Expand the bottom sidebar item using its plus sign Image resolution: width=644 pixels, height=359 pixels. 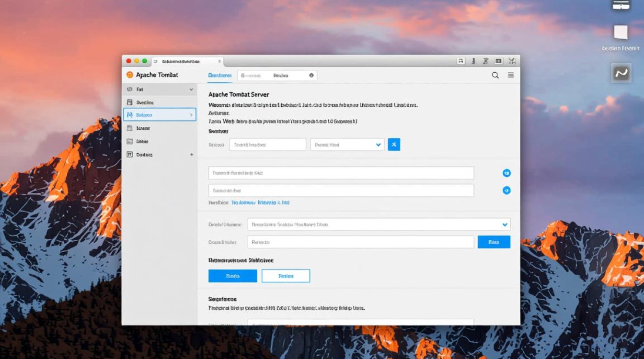click(192, 155)
